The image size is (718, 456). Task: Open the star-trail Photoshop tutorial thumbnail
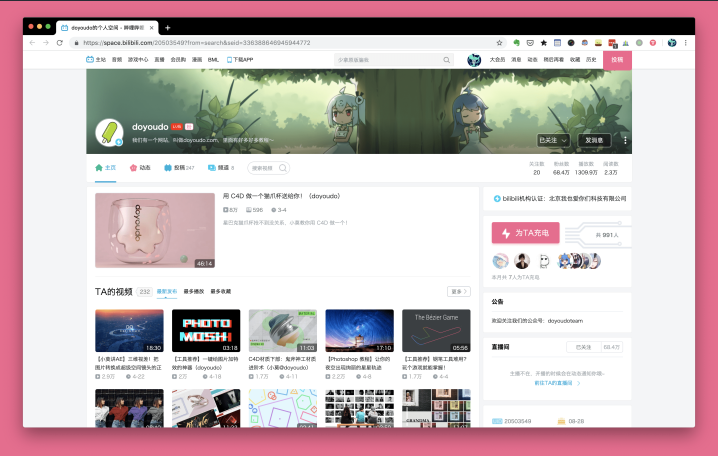click(359, 331)
